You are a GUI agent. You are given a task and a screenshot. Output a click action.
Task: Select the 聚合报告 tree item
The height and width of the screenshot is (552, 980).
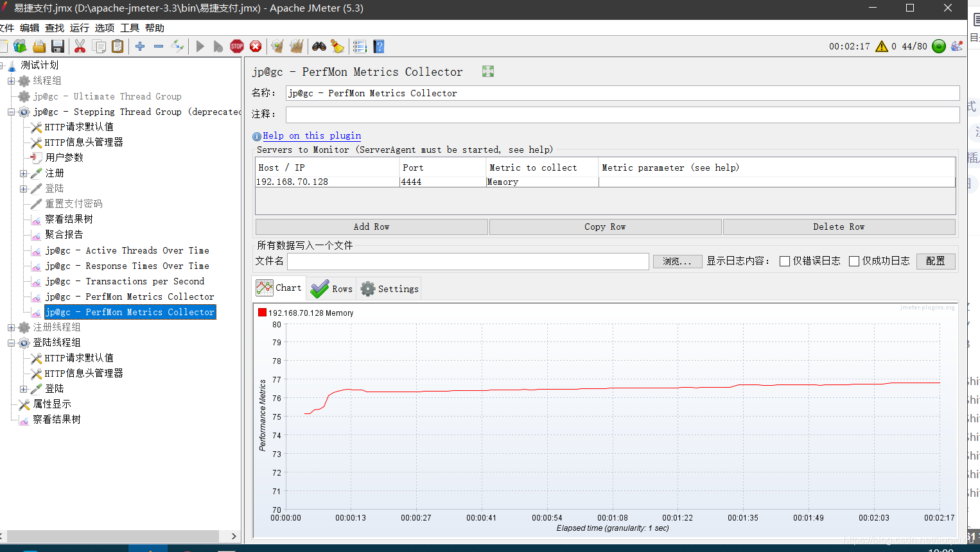(x=64, y=235)
